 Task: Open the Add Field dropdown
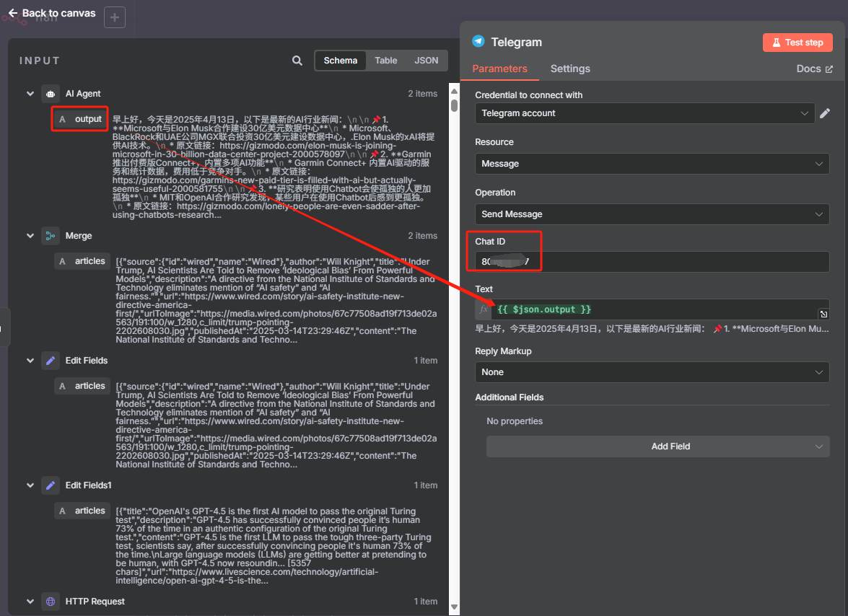point(657,446)
